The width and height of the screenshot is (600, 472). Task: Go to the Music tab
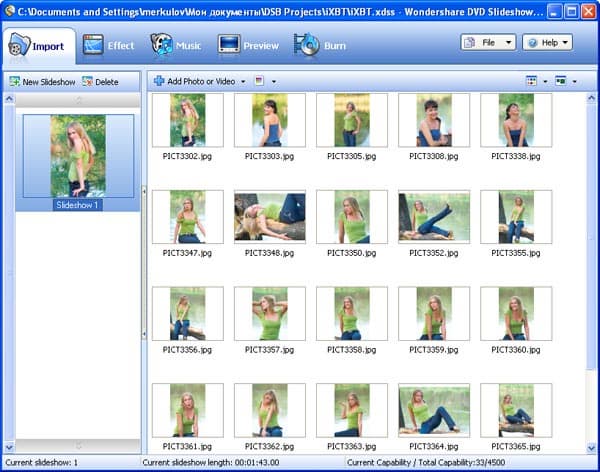(176, 46)
